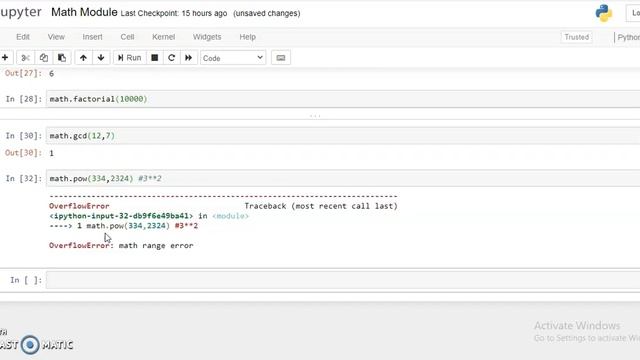
Task: Open the View menu
Action: [56, 37]
